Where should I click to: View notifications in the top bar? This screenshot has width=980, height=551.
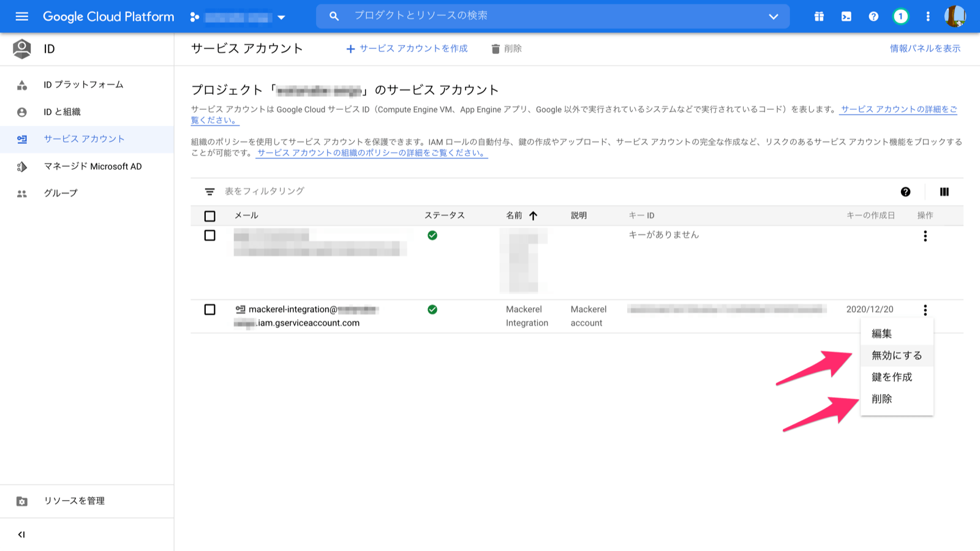(x=900, y=17)
